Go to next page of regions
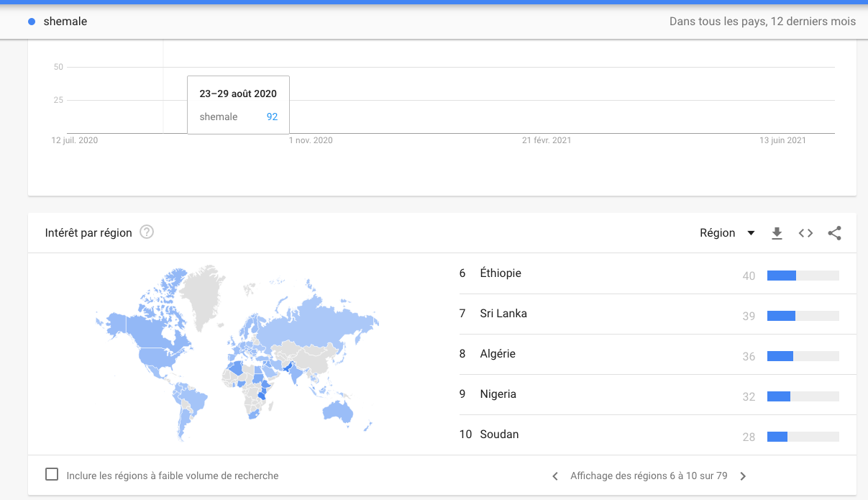The height and width of the screenshot is (500, 868). (x=743, y=476)
